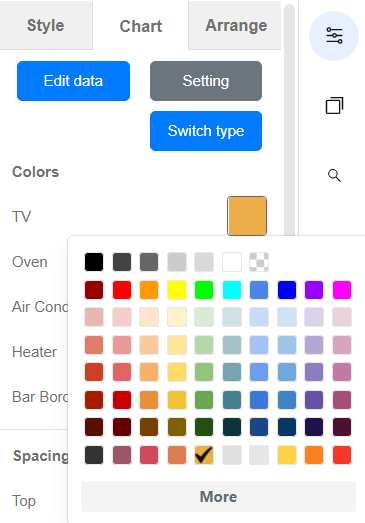Select the Chart tab
Screen dimensions: 365x523
(x=141, y=26)
